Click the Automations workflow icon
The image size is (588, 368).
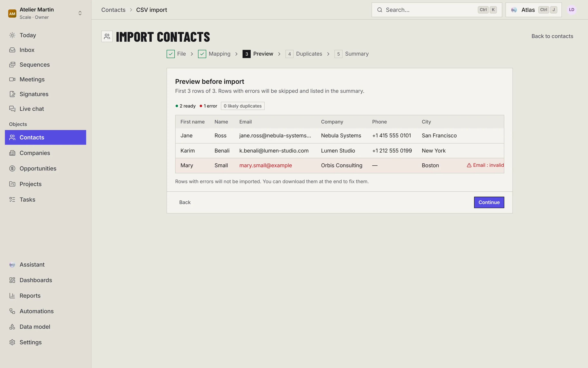(x=12, y=311)
